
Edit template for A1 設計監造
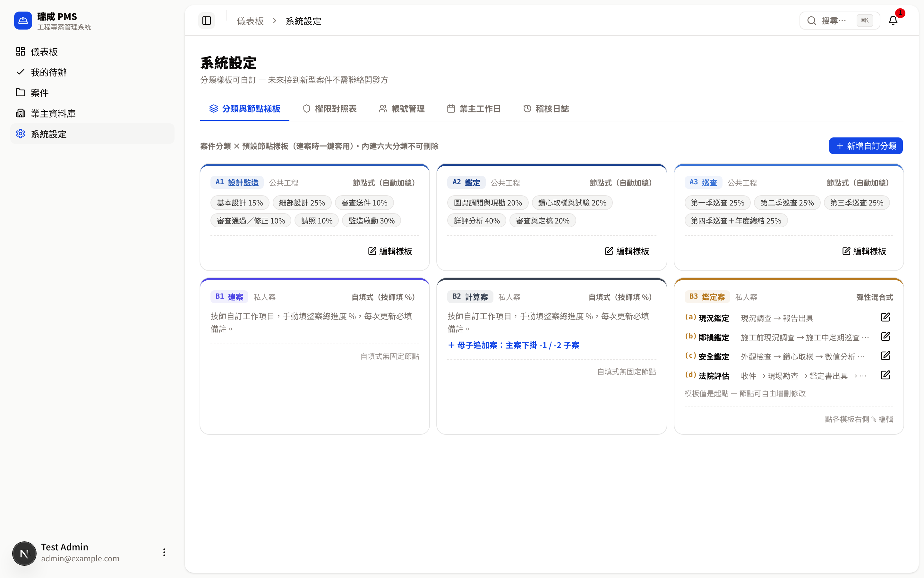coord(390,251)
